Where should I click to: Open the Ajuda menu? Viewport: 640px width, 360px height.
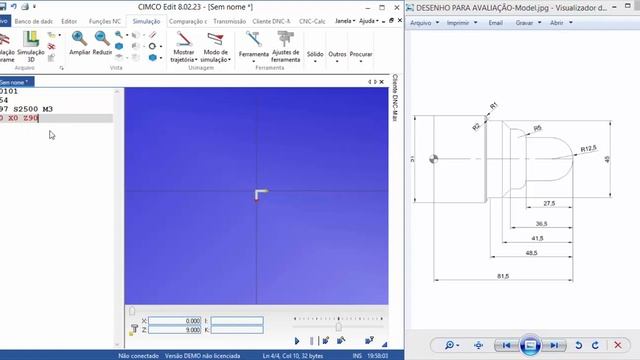[x=369, y=21]
